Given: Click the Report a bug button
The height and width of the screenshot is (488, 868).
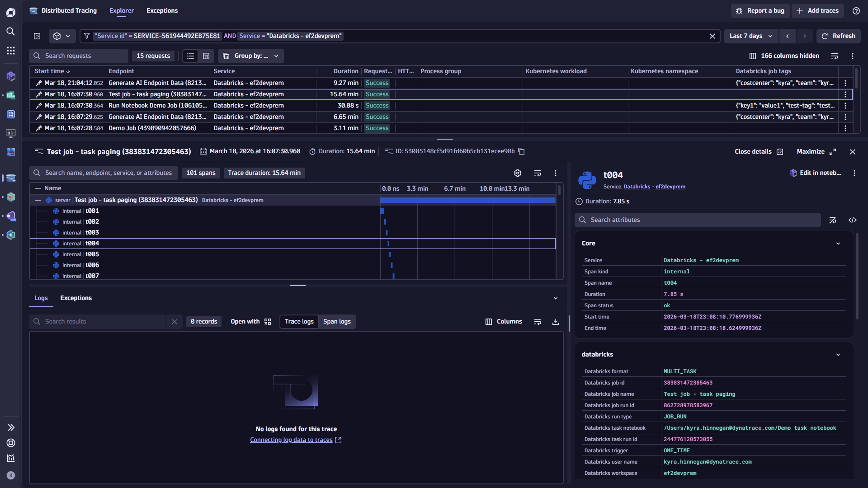Looking at the screenshot, I should click(760, 10).
